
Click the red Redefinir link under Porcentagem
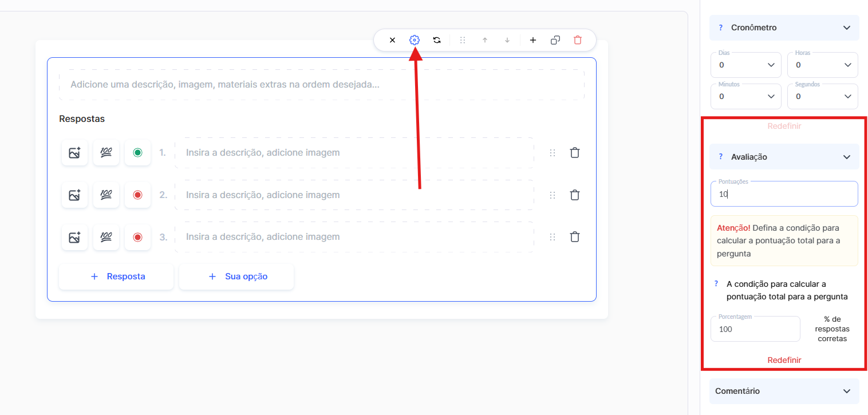[784, 360]
